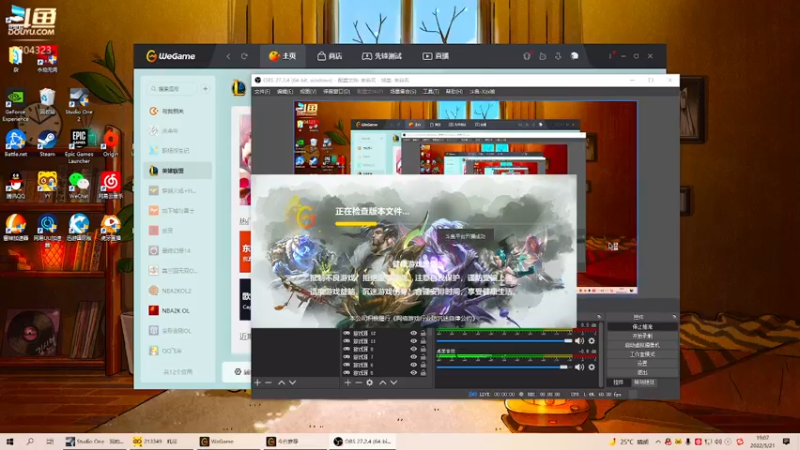
Task: Open settings gear for desktop audio channel
Action: (x=592, y=367)
